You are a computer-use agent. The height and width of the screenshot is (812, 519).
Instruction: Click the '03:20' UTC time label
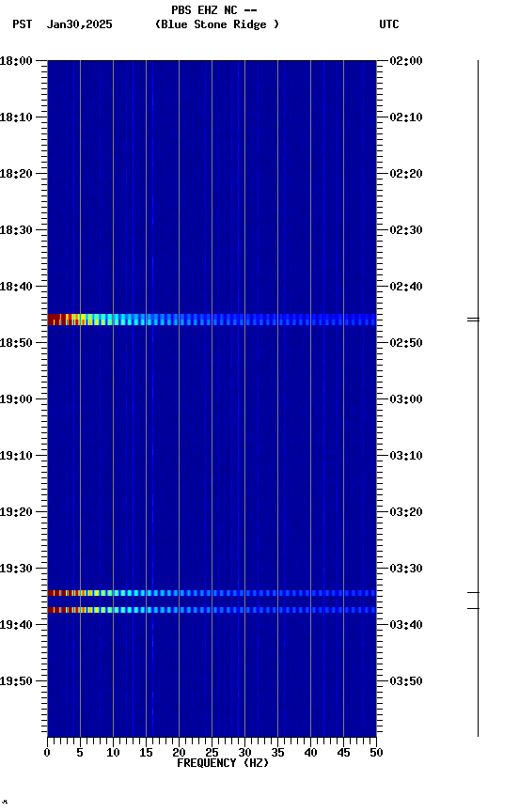(406, 513)
